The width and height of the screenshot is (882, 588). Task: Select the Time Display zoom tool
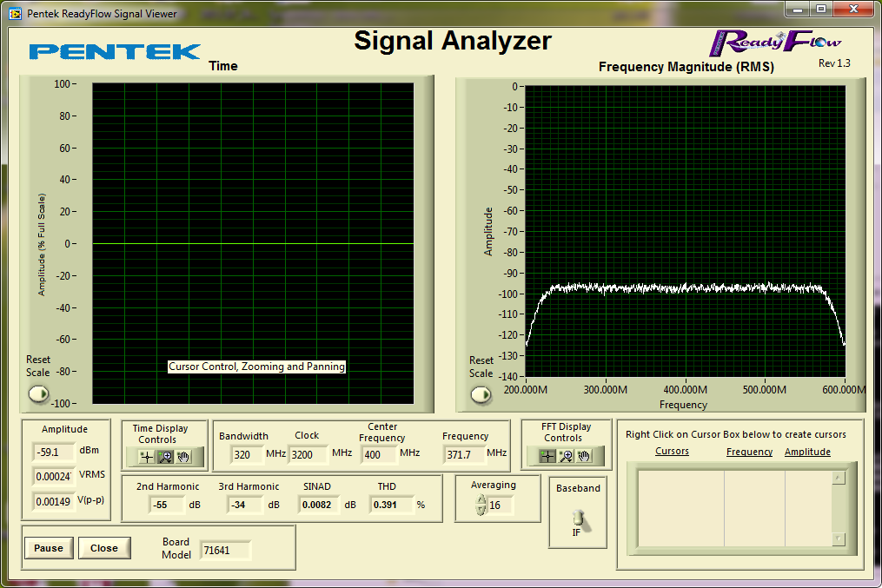point(165,456)
